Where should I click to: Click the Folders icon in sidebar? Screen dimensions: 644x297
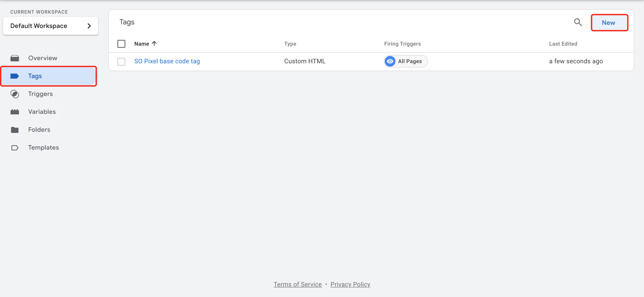15,130
